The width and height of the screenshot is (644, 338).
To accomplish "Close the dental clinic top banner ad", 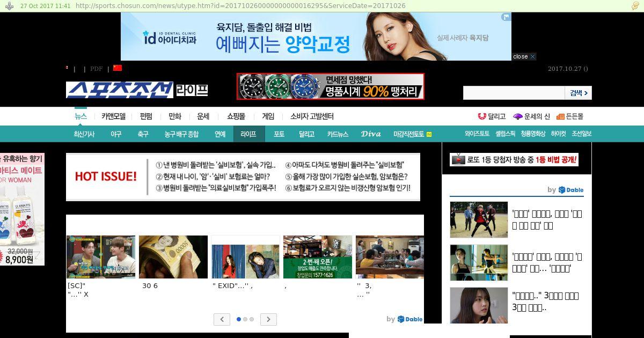I will coord(524,56).
